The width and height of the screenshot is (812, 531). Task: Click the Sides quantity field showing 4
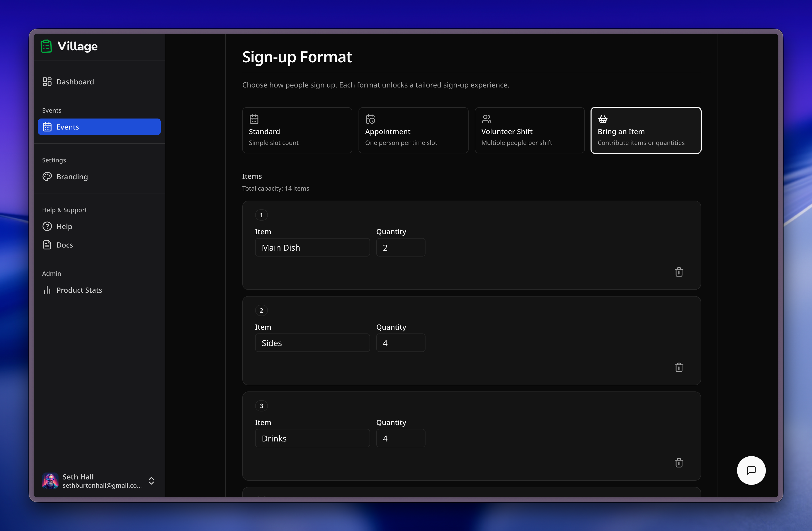point(400,343)
